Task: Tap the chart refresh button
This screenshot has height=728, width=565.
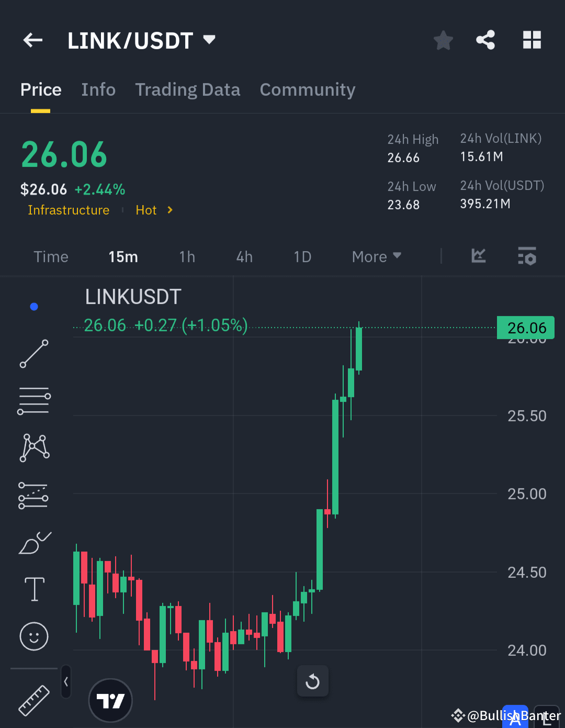Action: (312, 681)
